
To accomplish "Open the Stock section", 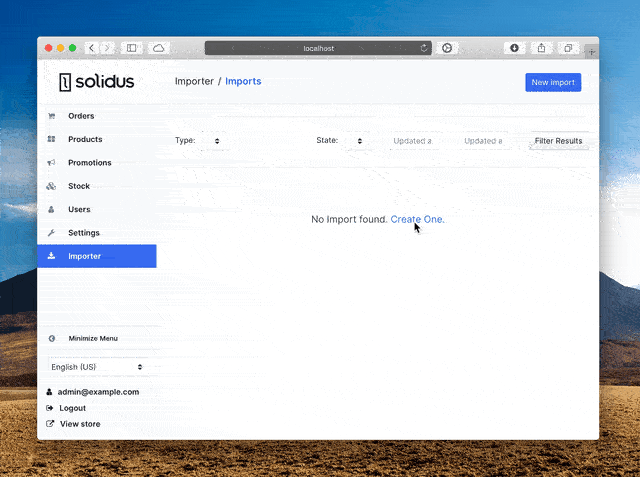I will (97, 186).
